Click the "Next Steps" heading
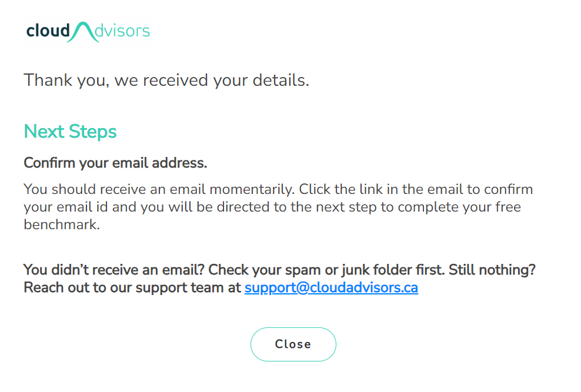581x392 pixels. click(70, 132)
